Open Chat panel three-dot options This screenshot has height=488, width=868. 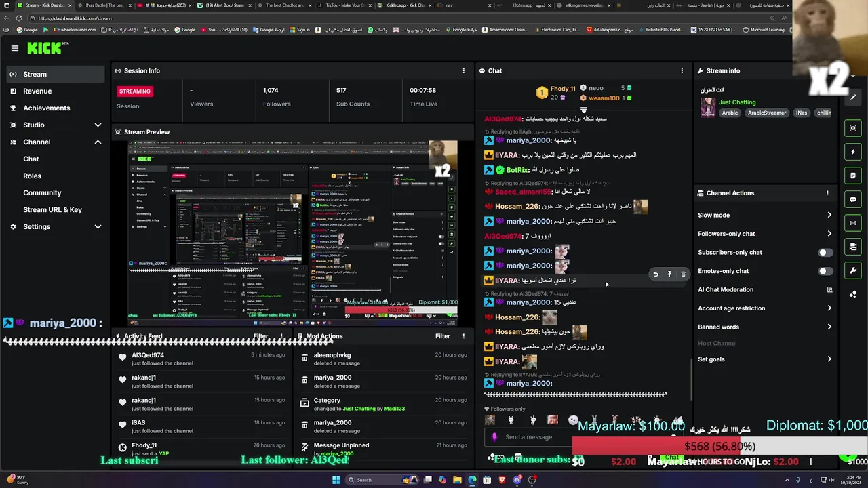(682, 70)
